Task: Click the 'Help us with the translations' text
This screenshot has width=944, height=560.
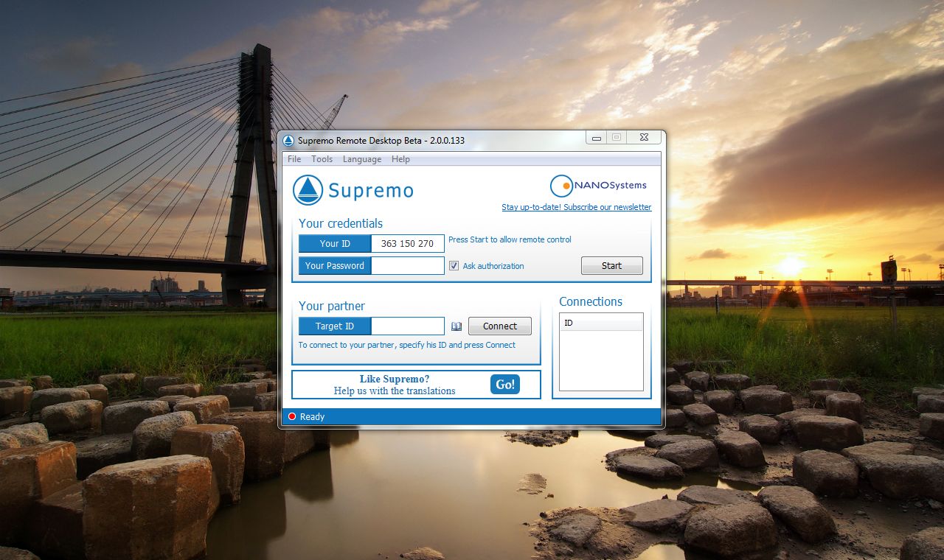Action: click(x=395, y=391)
